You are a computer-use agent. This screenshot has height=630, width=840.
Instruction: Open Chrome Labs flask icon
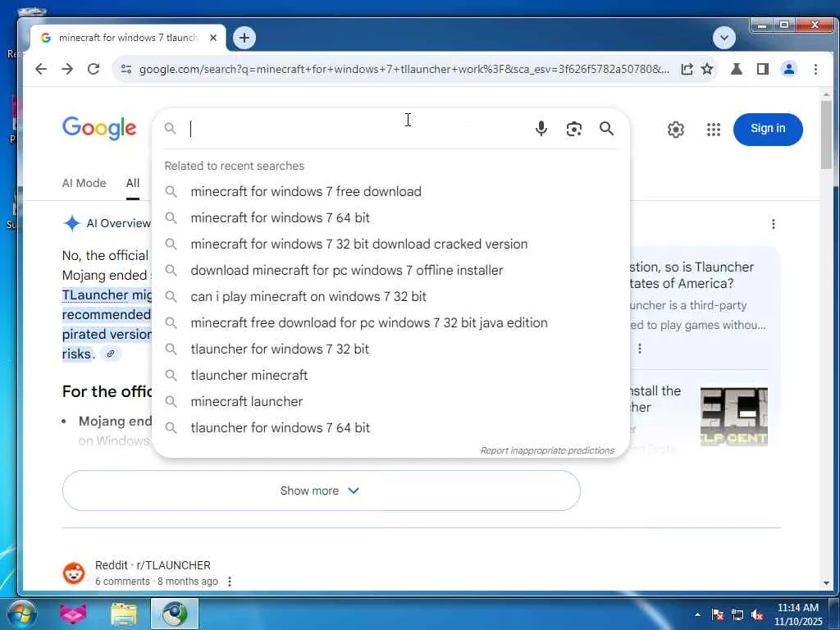point(737,69)
